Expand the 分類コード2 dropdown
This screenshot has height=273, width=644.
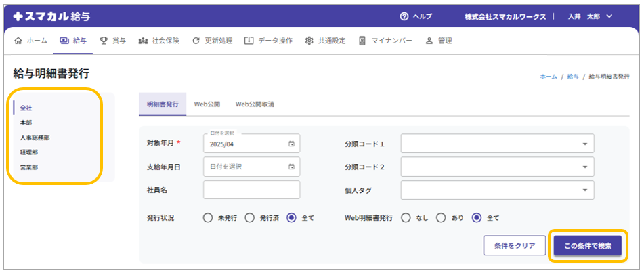pos(584,167)
